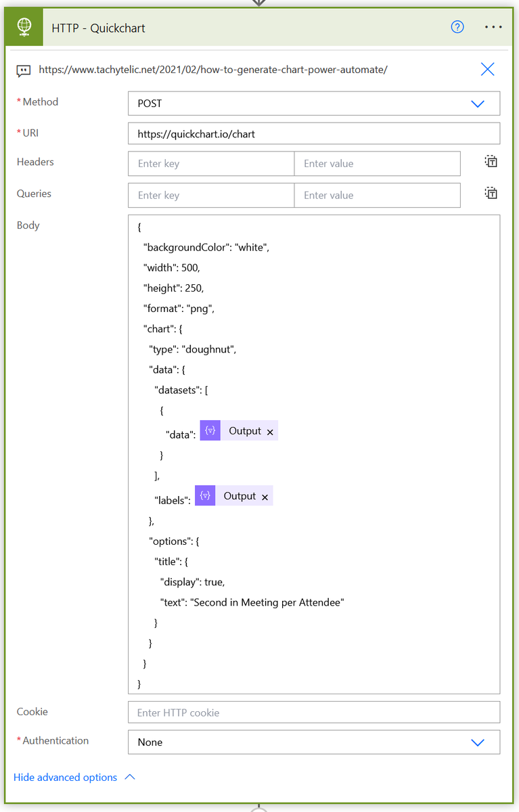Screen dimensions: 519x812
Task: Click the "format": "png" line
Action: [179, 309]
